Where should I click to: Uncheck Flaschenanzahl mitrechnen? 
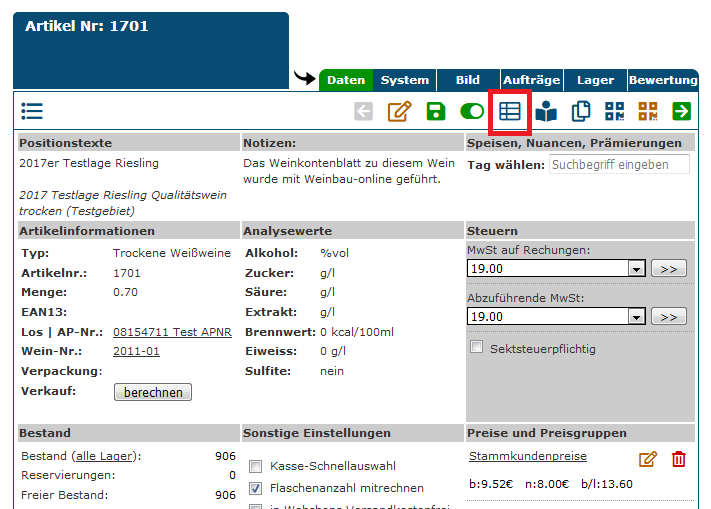tap(256, 488)
